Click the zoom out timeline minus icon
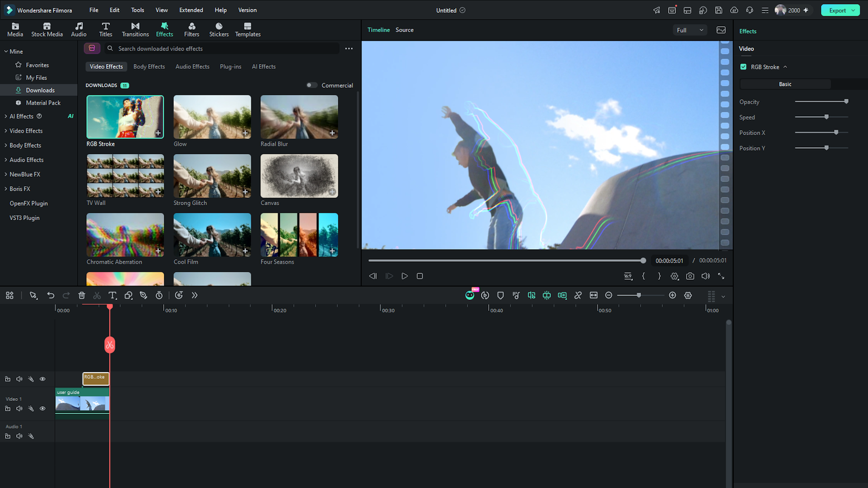This screenshot has width=868, height=488. 609,296
